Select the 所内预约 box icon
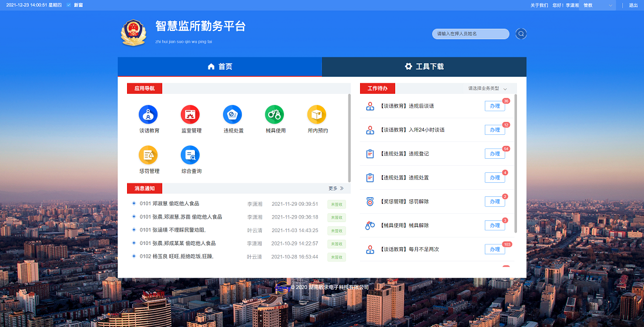Screen dimensions: 644x327 [317, 115]
